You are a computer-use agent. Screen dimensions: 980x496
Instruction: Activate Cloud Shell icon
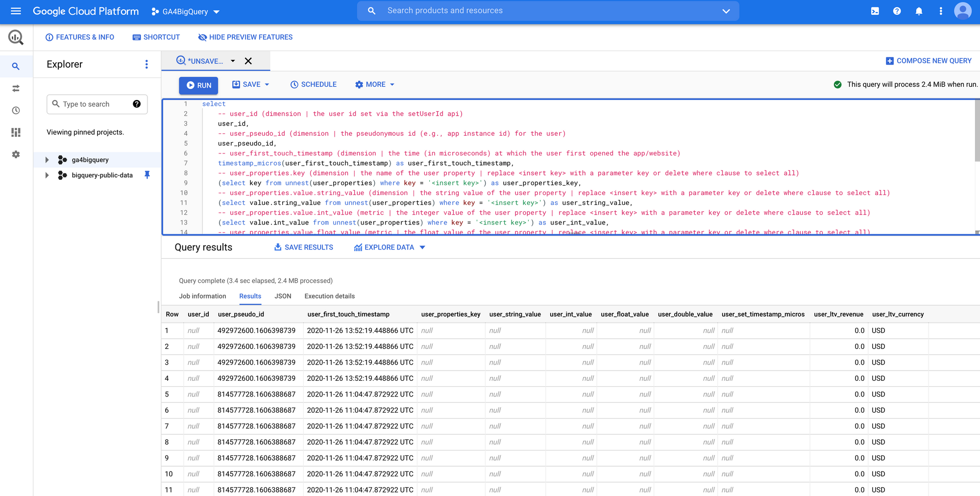875,11
